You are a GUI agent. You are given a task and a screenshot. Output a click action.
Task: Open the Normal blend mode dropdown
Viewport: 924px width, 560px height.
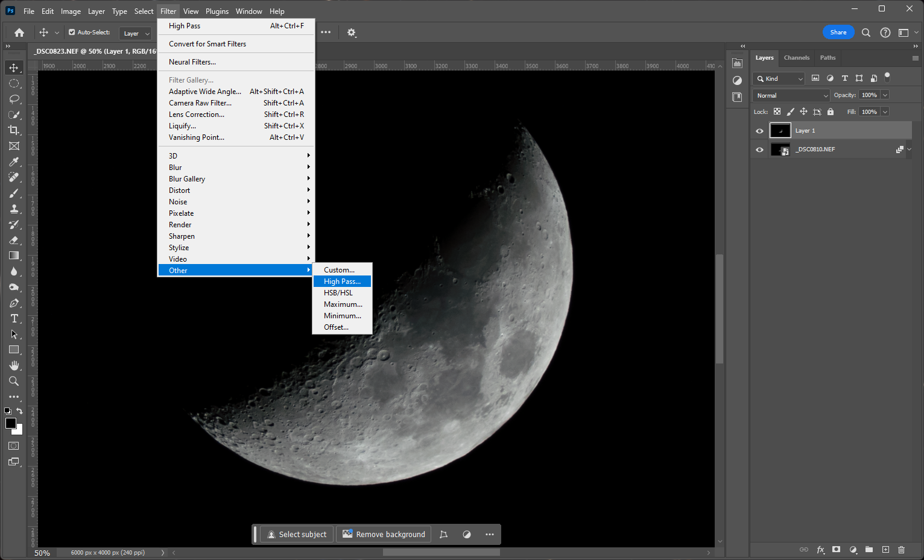(792, 95)
